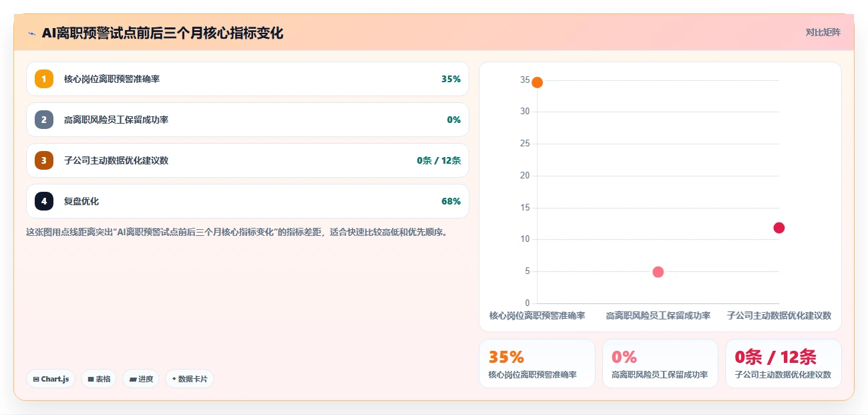The width and height of the screenshot is (868, 415).
Task: Open the 高离职风险员工保留成功率 list row
Action: click(x=248, y=120)
